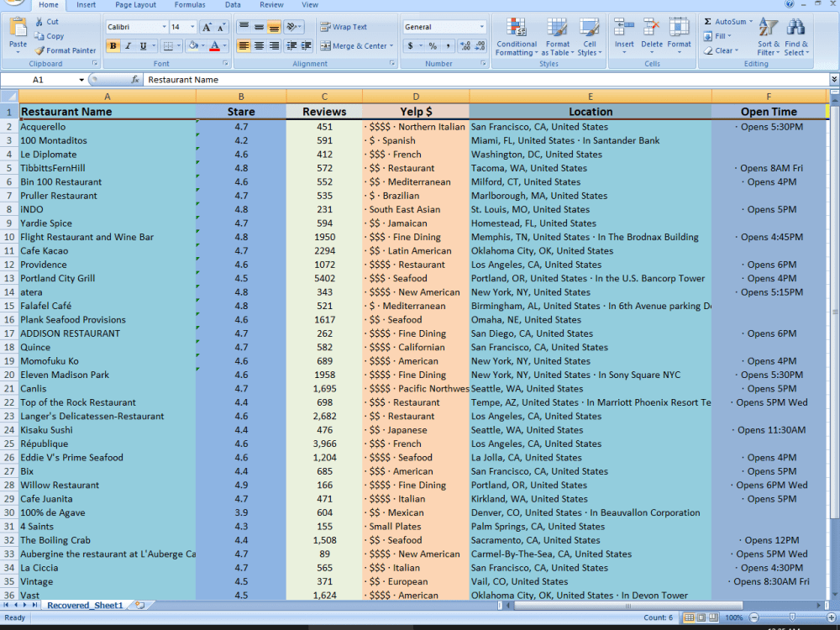
Task: Open the Clear eraser options
Action: coord(721,50)
